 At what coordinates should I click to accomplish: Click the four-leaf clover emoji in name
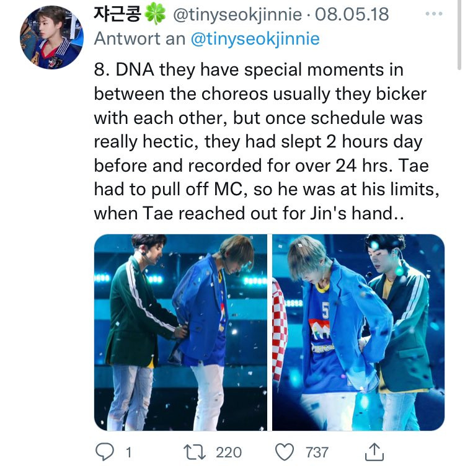pyautogui.click(x=154, y=15)
